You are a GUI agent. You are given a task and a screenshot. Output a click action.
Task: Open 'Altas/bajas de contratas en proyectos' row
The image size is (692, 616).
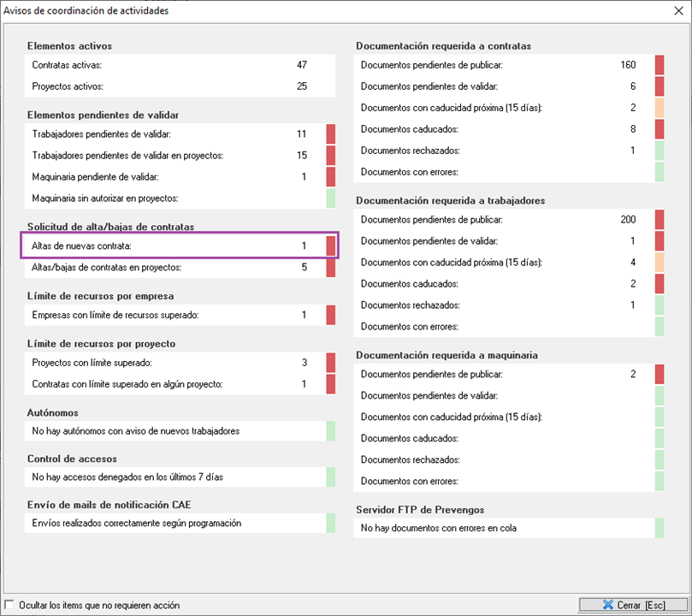(x=171, y=268)
